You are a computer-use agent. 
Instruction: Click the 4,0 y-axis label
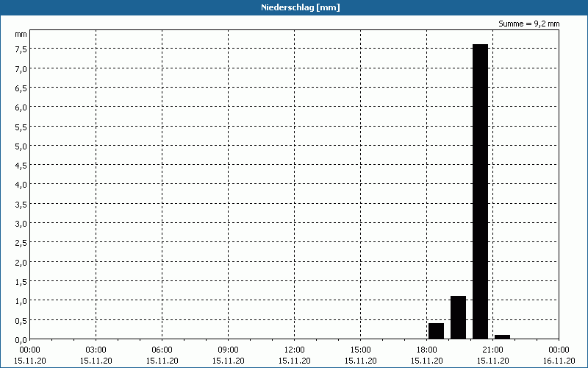21,185
